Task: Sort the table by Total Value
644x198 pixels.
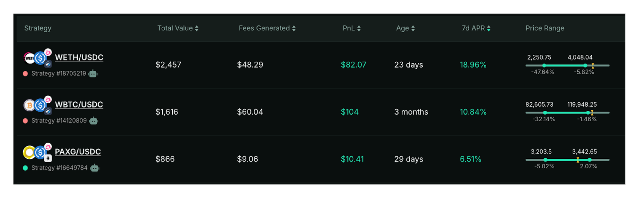Action: click(178, 28)
